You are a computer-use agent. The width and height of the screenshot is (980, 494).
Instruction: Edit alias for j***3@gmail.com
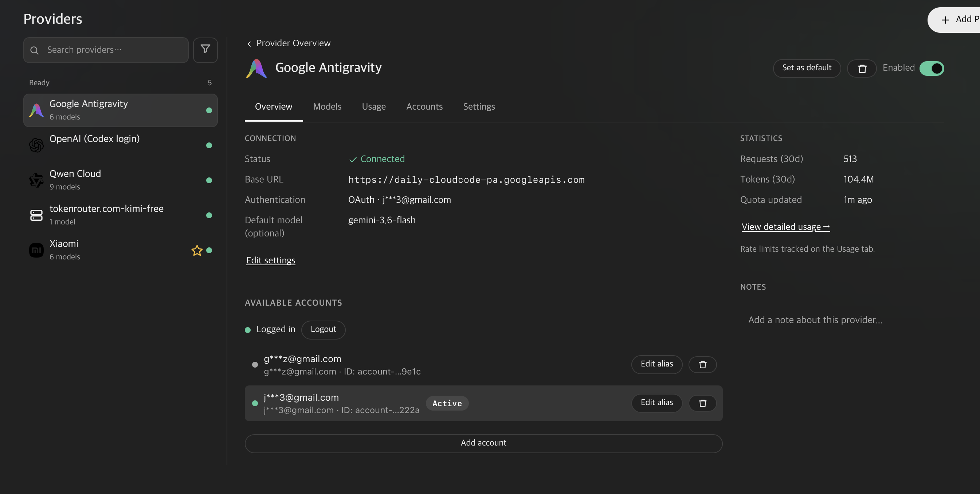click(656, 403)
